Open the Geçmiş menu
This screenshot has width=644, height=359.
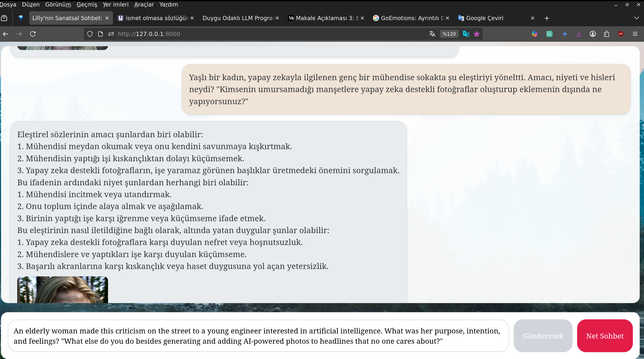tap(87, 5)
